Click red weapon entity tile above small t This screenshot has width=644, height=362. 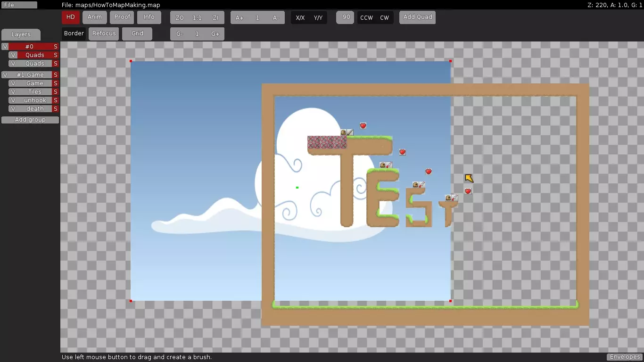tap(454, 197)
